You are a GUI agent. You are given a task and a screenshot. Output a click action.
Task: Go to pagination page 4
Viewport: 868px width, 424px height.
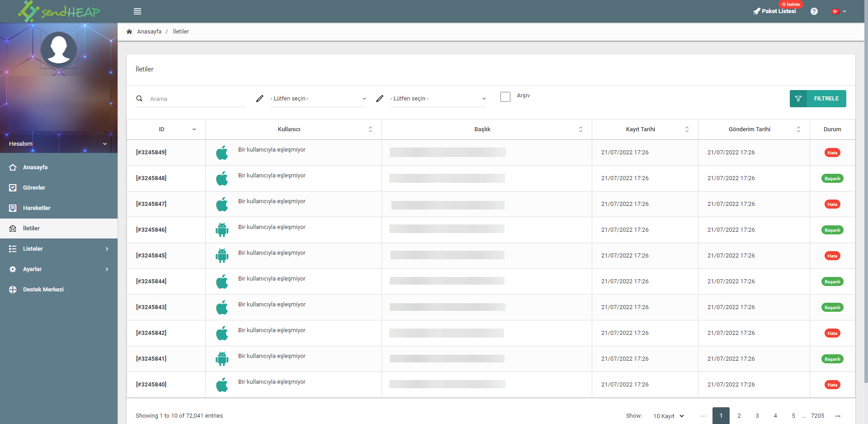(775, 416)
